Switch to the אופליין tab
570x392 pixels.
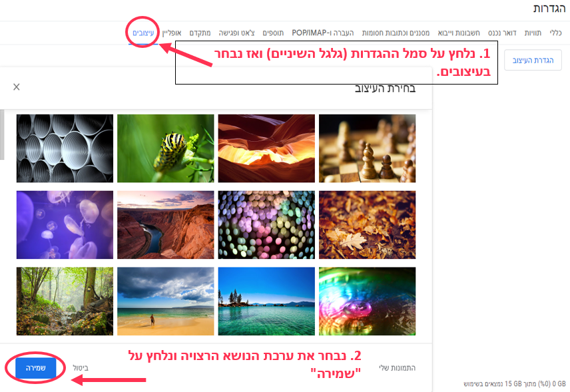click(x=172, y=33)
